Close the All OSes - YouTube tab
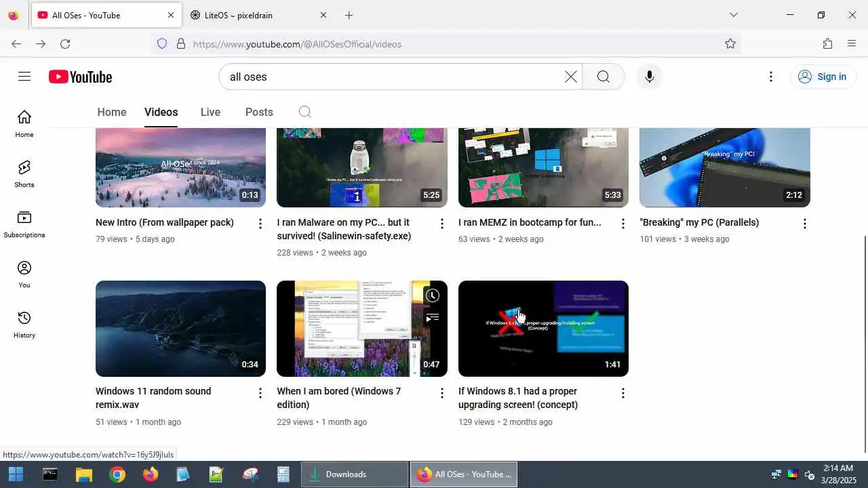The height and width of the screenshot is (488, 868). pos(171,15)
